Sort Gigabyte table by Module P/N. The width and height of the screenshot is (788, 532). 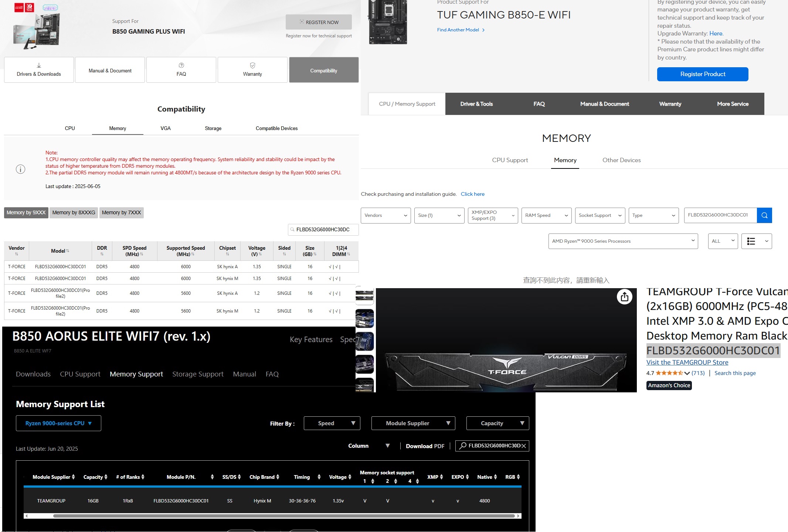click(212, 477)
